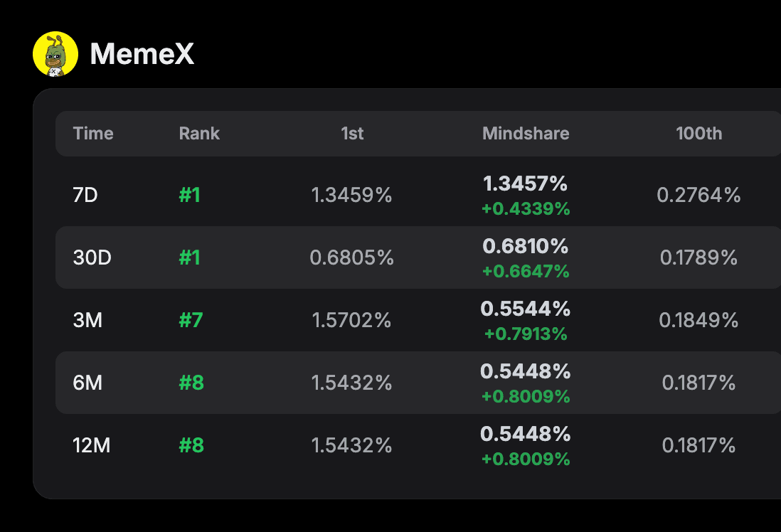The image size is (781, 532).
Task: Sort by the Rank column header
Action: [199, 134]
